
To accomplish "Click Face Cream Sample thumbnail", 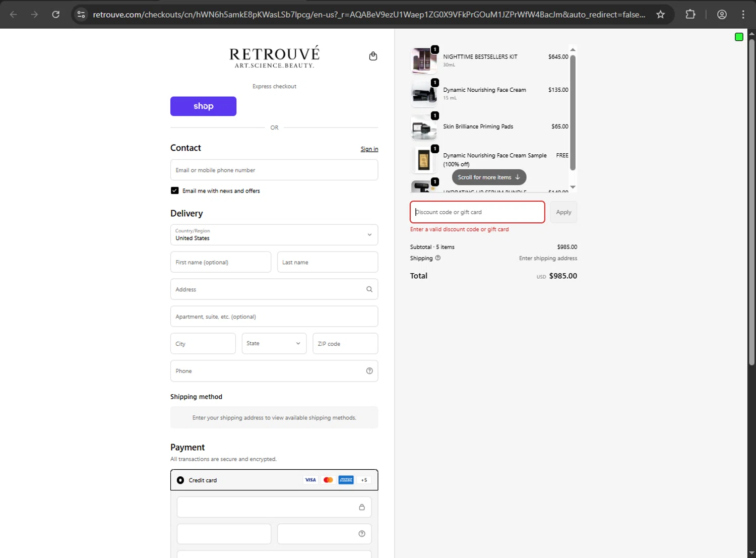I will [x=424, y=160].
